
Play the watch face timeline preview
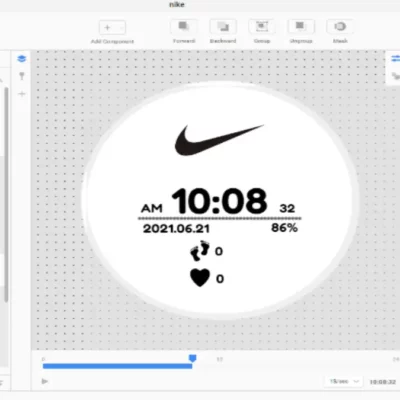tap(45, 381)
